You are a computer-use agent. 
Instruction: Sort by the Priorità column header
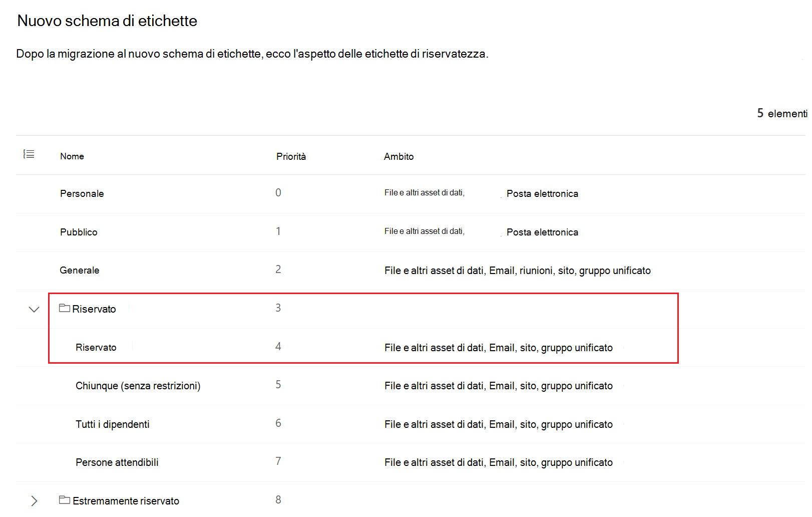291,156
